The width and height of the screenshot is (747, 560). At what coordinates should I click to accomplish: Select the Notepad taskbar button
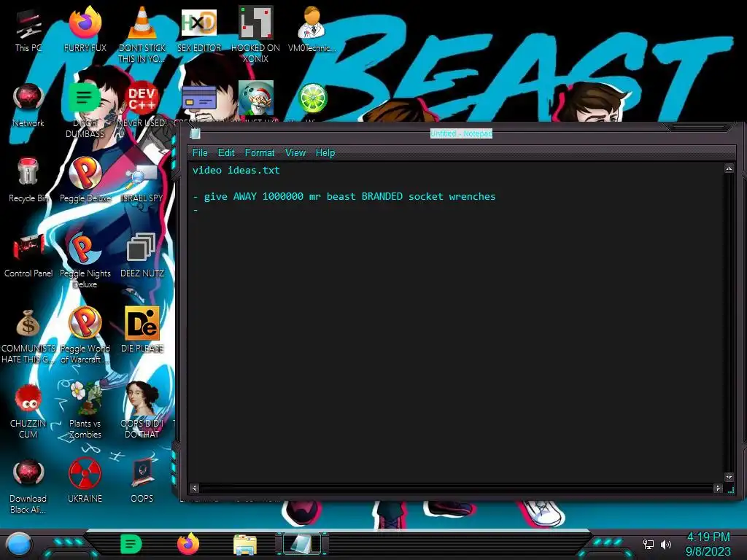(303, 544)
